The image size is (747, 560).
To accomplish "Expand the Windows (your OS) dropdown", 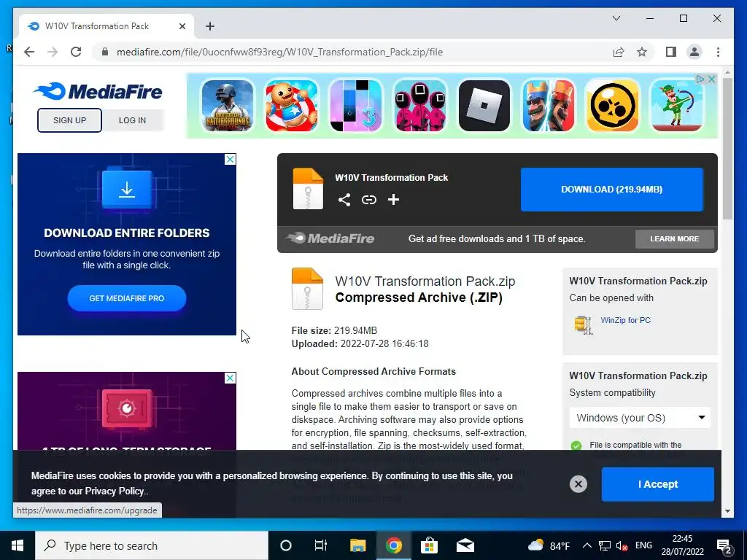I will pos(640,418).
